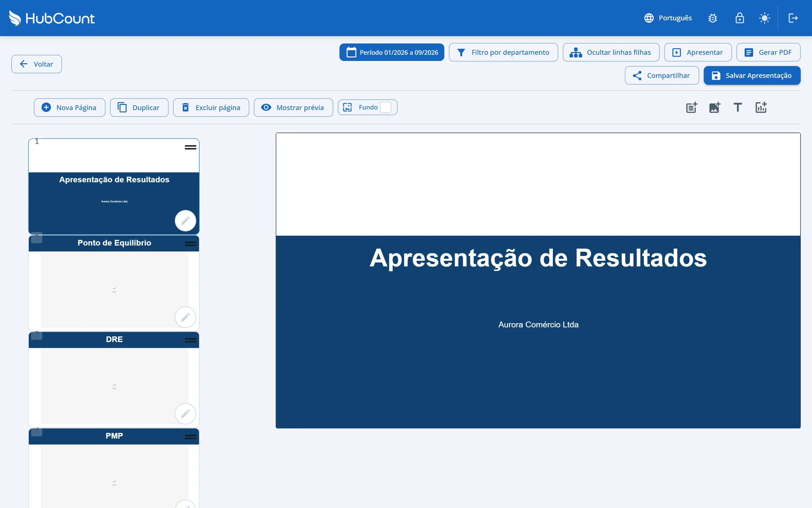Click the PDF document icon
812x508 pixels.
click(749, 52)
